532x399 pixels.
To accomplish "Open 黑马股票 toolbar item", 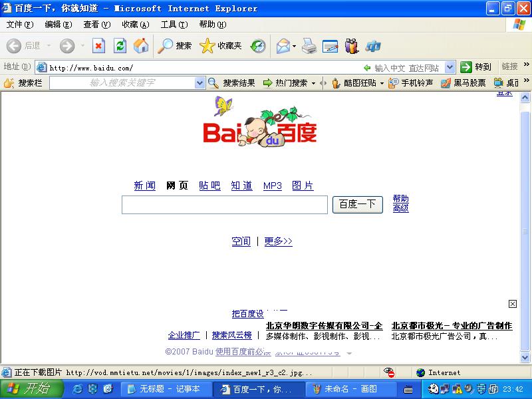I will [463, 82].
